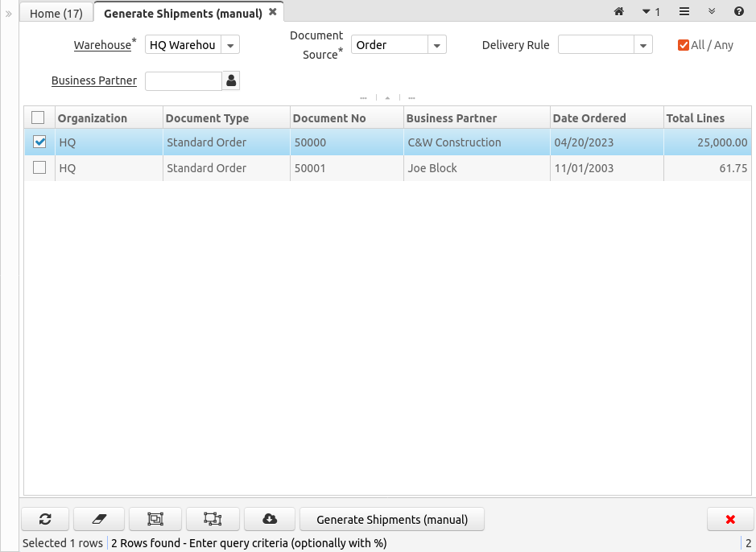
Task: Click into the Business Partner input field
Action: 183,80
